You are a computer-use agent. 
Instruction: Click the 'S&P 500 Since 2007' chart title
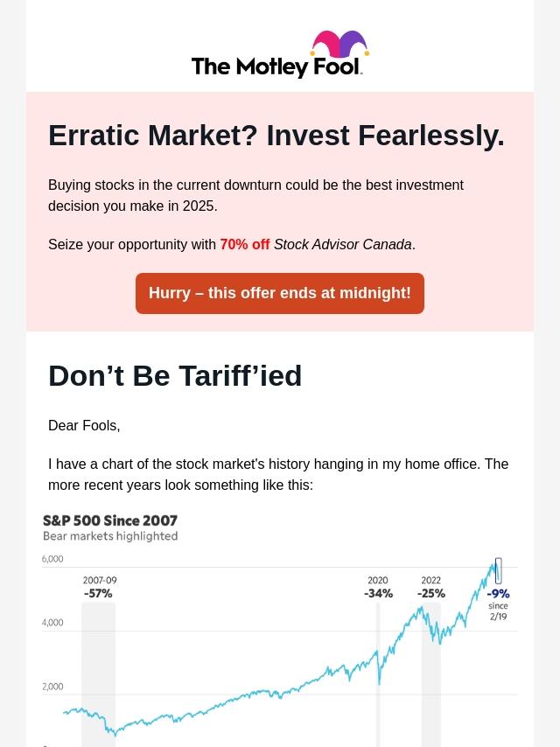(x=110, y=520)
